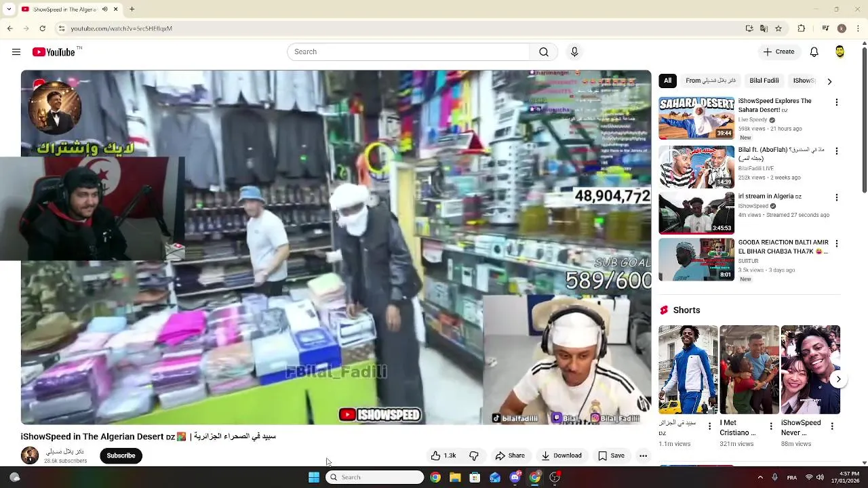Like the video with thumbs-up 1.3k
The image size is (868, 488).
click(x=443, y=456)
